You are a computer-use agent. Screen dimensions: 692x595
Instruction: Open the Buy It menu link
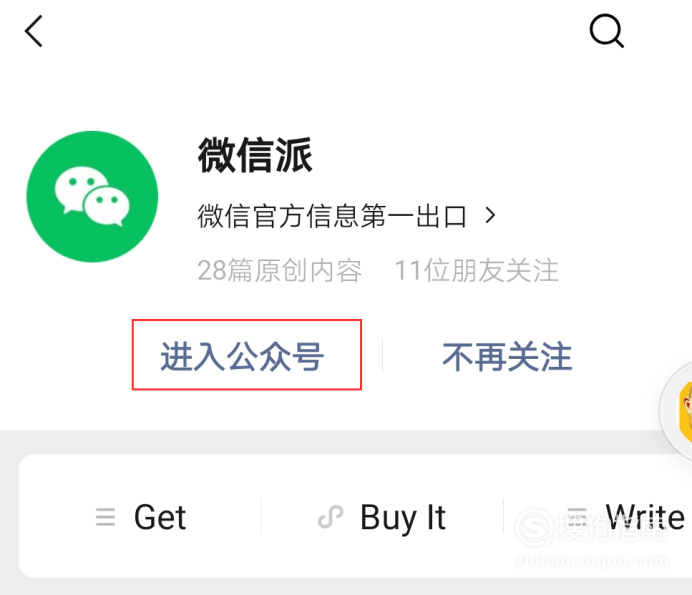pos(402,517)
